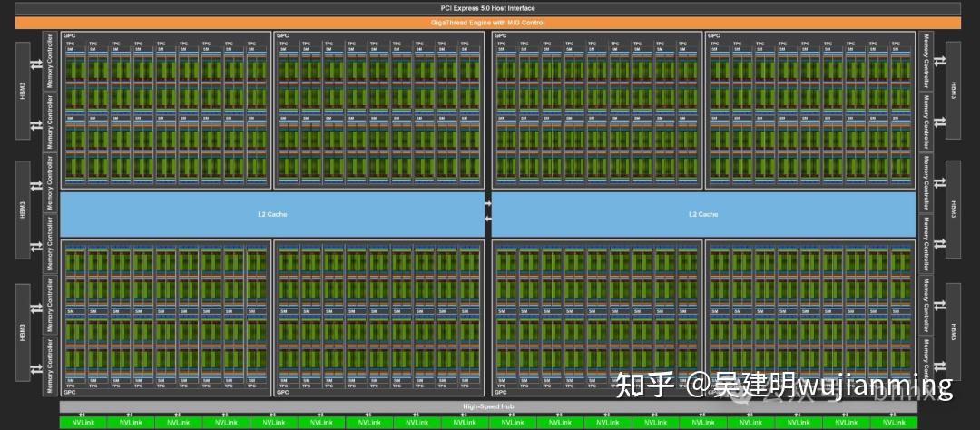
Task: Select the High-Speed Hub bar
Action: (488, 407)
